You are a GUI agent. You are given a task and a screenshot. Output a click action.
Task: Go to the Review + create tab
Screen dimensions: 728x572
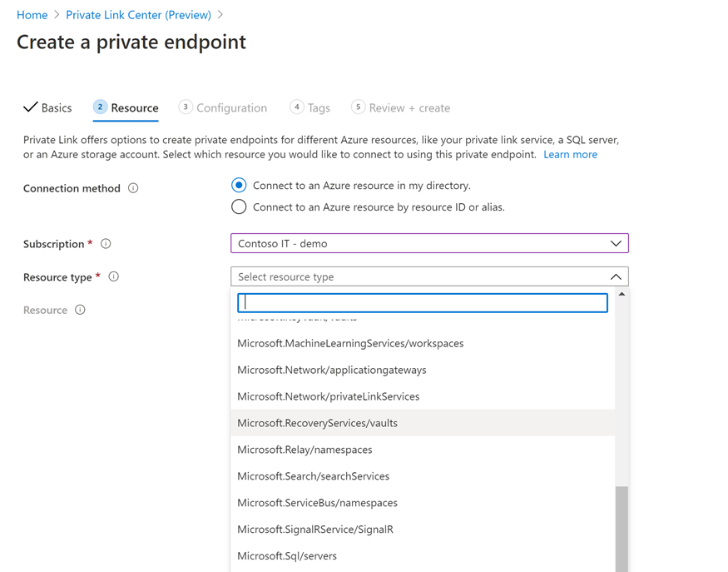(x=409, y=108)
